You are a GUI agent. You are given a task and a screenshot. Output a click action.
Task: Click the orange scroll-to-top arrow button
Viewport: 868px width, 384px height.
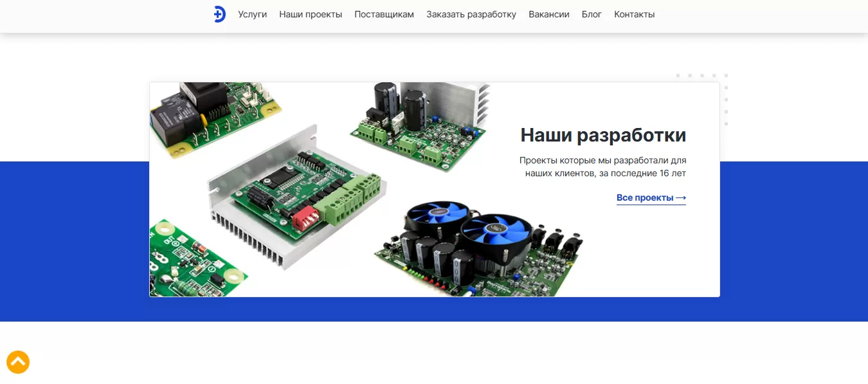[x=18, y=362]
